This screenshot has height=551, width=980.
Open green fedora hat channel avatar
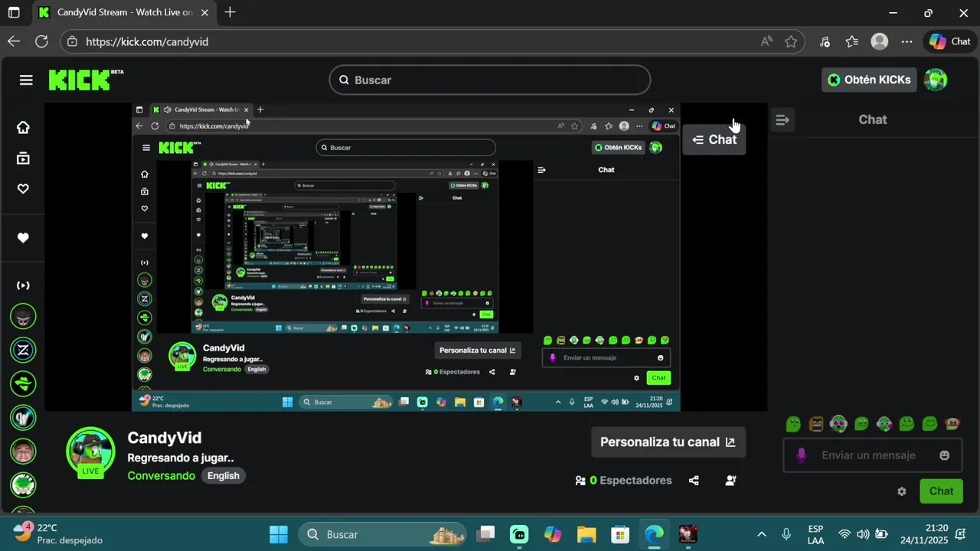[23, 383]
